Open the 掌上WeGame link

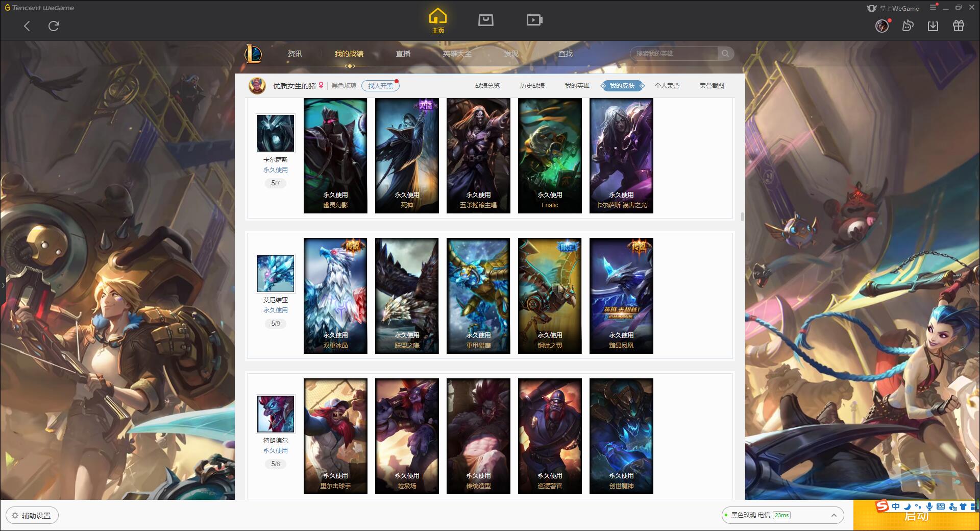tap(893, 8)
